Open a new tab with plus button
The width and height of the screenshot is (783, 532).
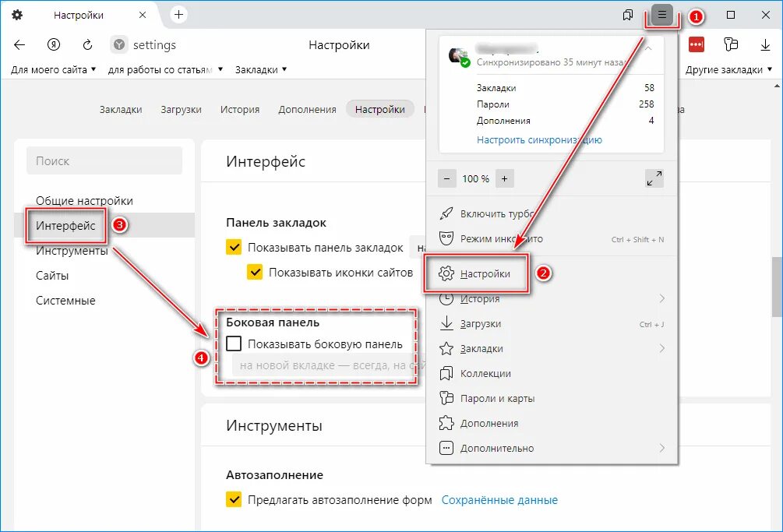(x=178, y=15)
